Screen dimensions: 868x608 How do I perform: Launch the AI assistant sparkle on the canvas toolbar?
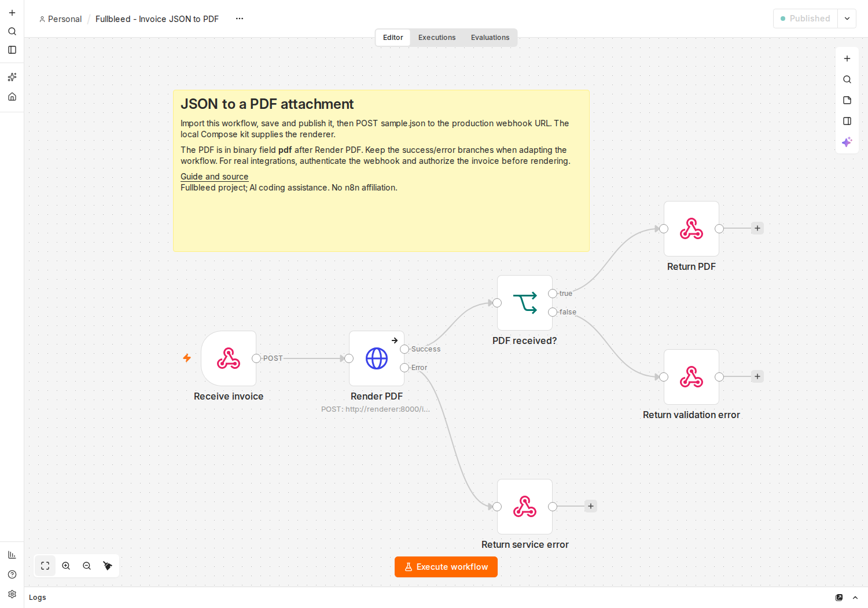[847, 142]
